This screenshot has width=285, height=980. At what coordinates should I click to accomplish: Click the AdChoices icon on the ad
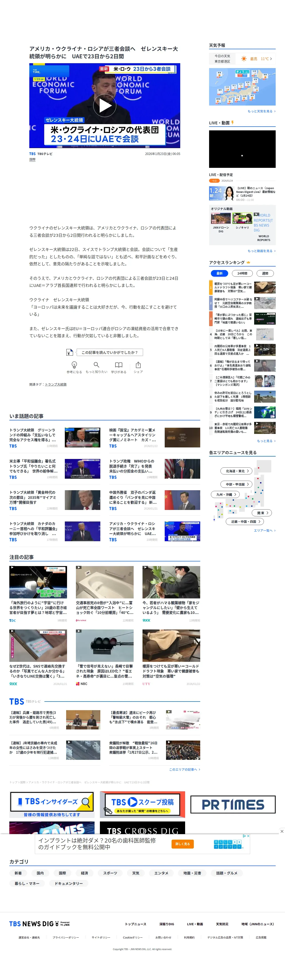click(x=245, y=836)
